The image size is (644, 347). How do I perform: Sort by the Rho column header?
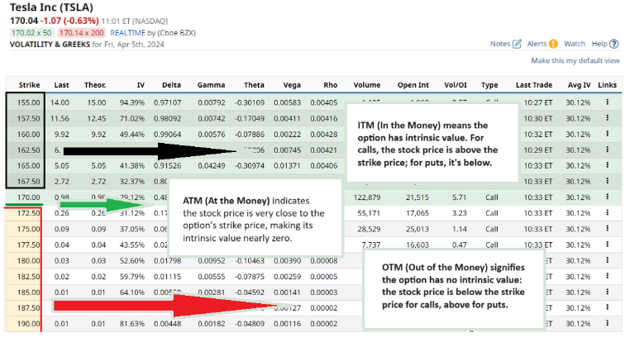tap(331, 85)
